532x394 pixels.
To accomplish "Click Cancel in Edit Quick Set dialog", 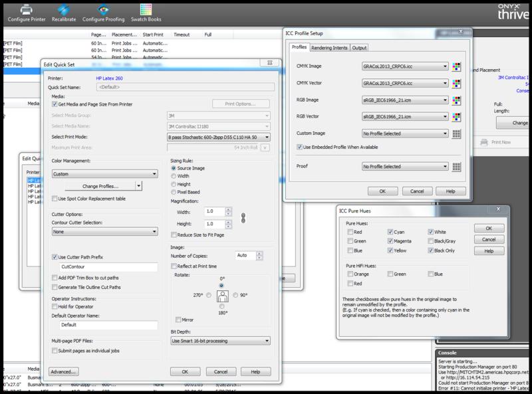I will [x=221, y=371].
